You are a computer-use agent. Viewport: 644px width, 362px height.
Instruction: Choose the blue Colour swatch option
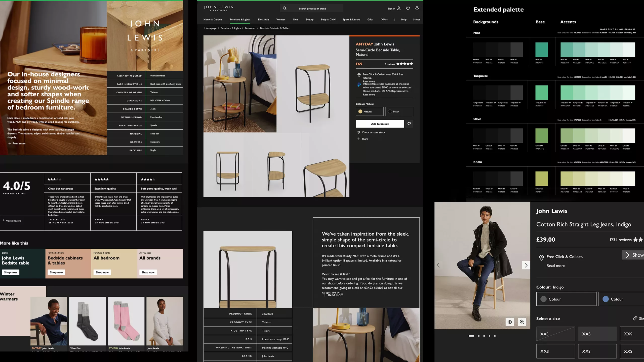coord(621,299)
